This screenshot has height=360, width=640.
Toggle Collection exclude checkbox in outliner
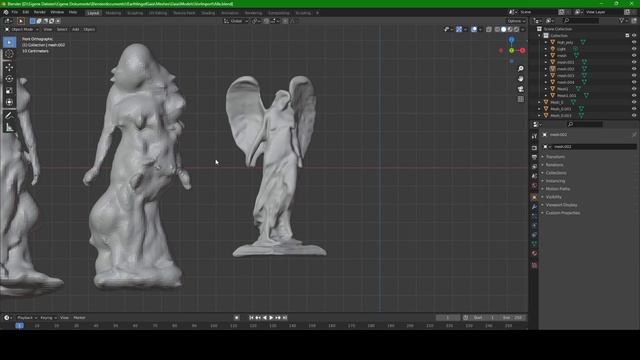(x=627, y=36)
